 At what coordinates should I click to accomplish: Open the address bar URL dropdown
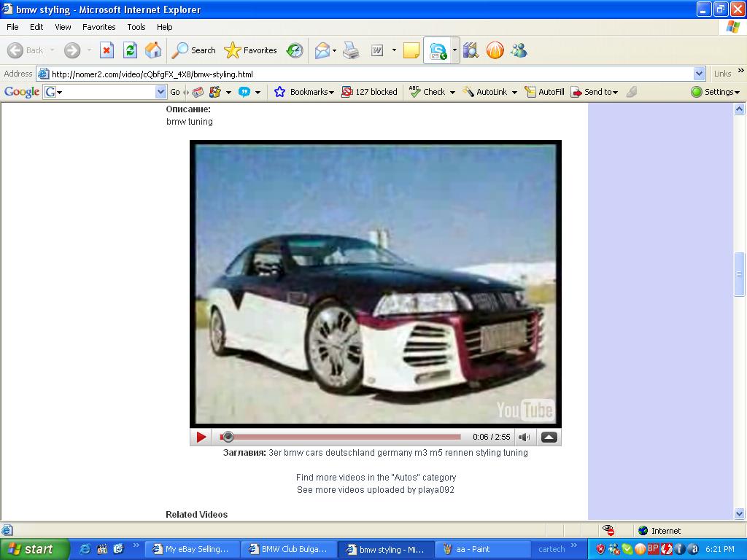click(699, 74)
